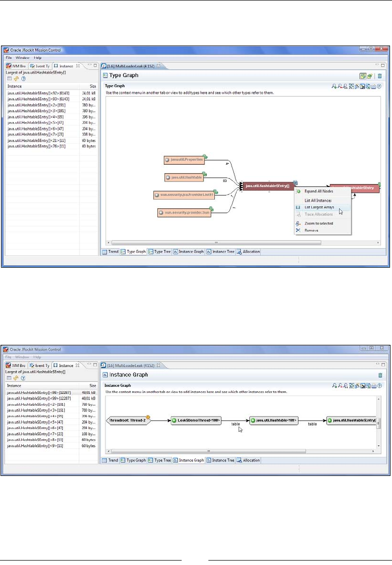Click vertical scrollbar of lower Instance Graph
Viewport: 392px width, 565px height.
[x=378, y=424]
